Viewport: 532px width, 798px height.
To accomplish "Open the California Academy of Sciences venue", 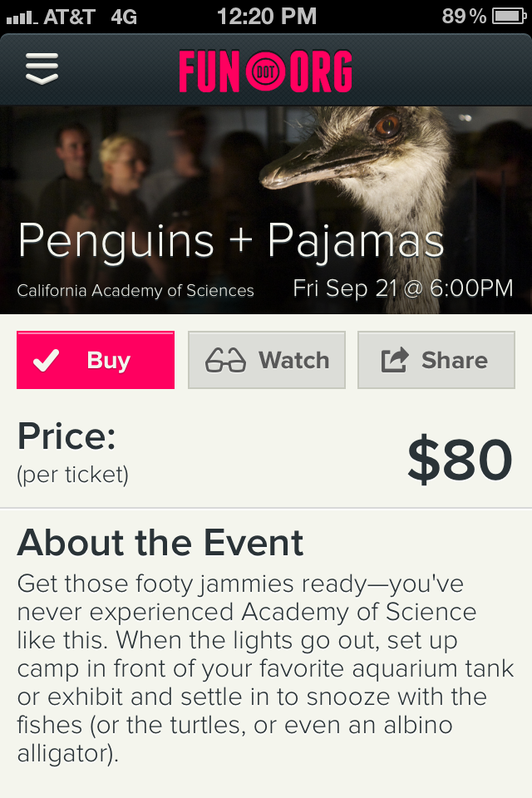I will pyautogui.click(x=135, y=291).
